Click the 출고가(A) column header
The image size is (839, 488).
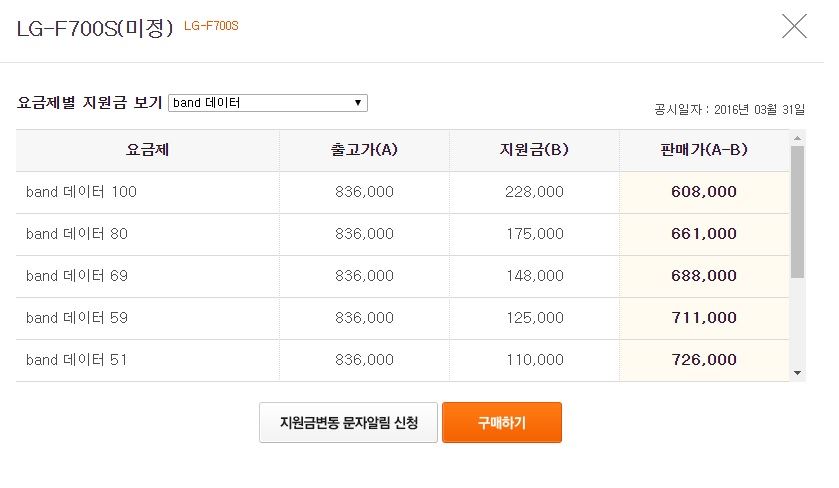click(364, 150)
